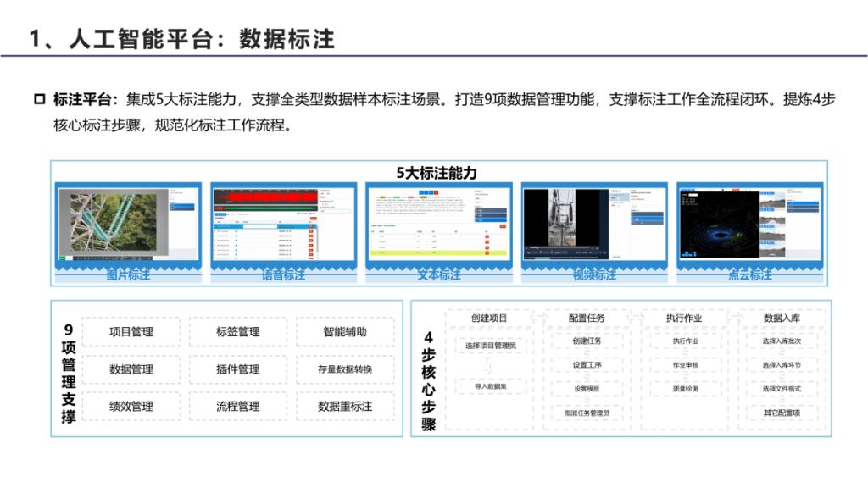
Task: Select 标签管理 under 9项管理支撑
Action: click(238, 330)
